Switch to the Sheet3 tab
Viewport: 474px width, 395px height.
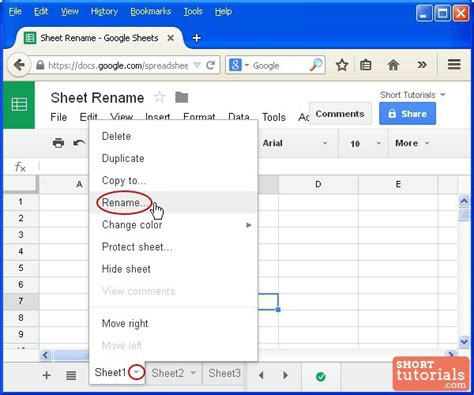coord(224,373)
